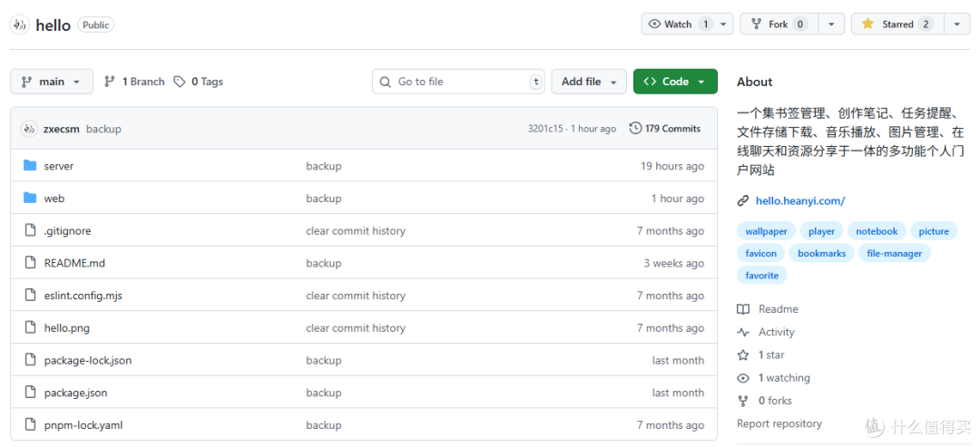Click the server folder icon
Image resolution: width=980 pixels, height=447 pixels.
click(30, 165)
